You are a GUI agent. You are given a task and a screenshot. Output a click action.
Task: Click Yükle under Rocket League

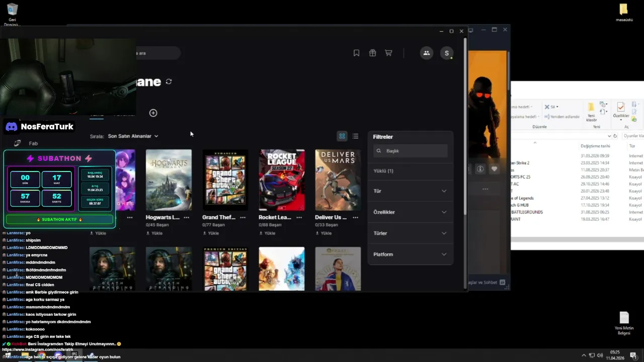267,233
